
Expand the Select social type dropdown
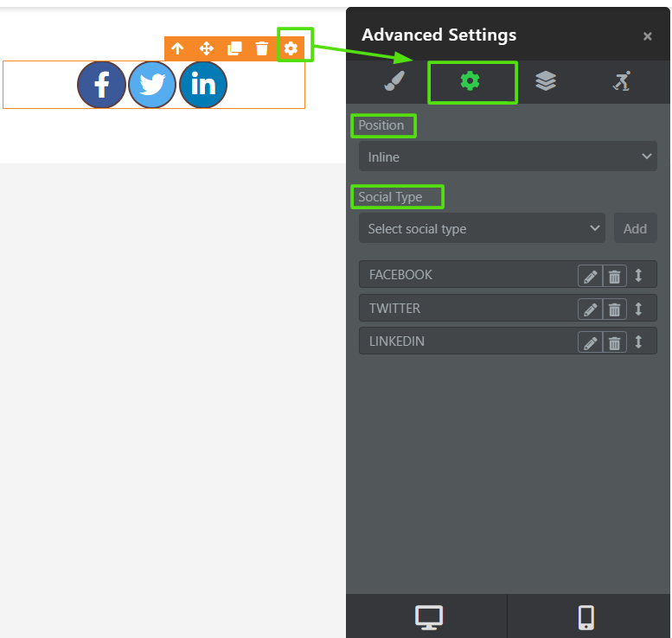482,228
